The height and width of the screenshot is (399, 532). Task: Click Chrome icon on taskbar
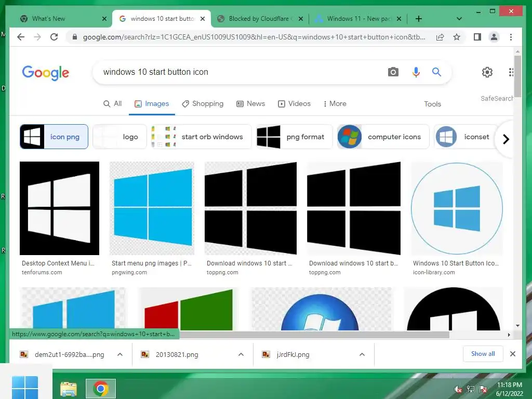pos(100,389)
